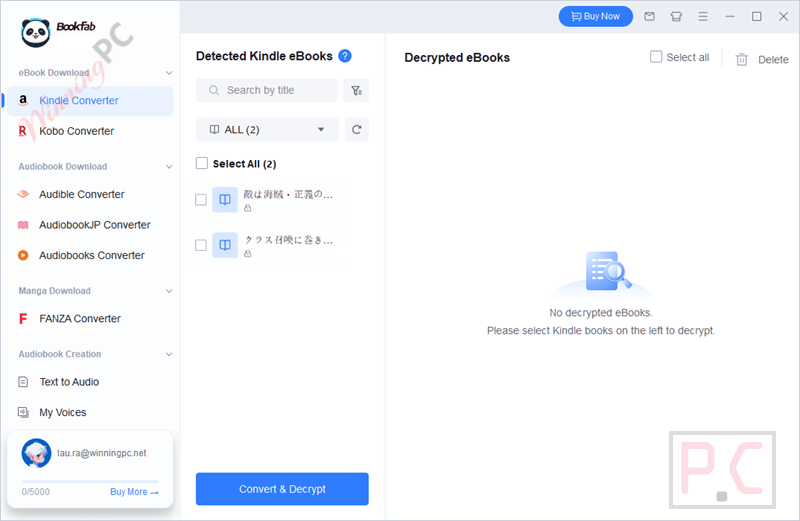Click the Delete trash icon
This screenshot has height=521, width=800.
tap(742, 60)
